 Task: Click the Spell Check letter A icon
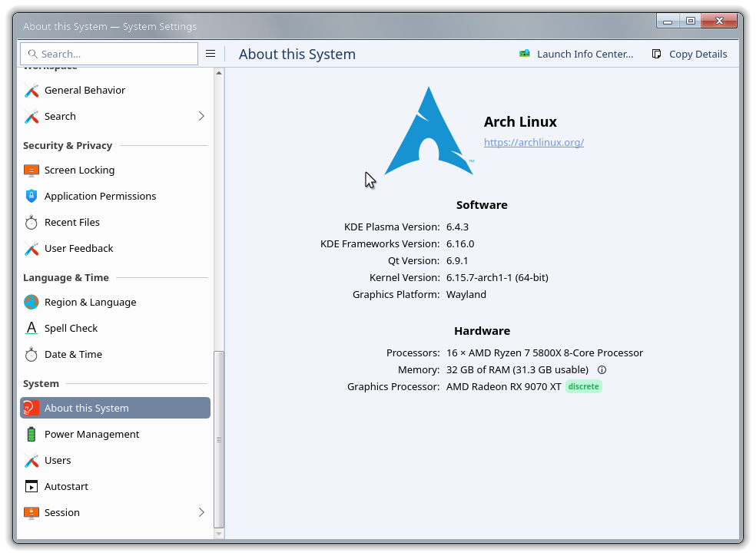[x=31, y=328]
